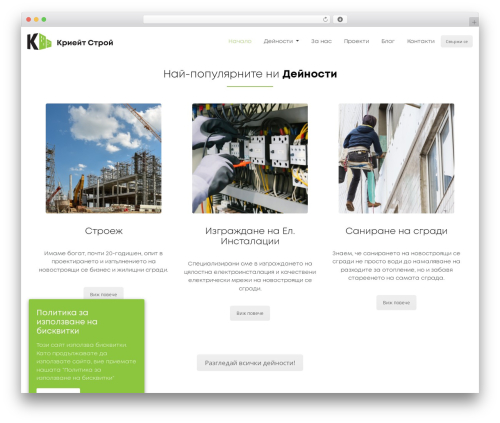Open the Блог page

click(388, 41)
